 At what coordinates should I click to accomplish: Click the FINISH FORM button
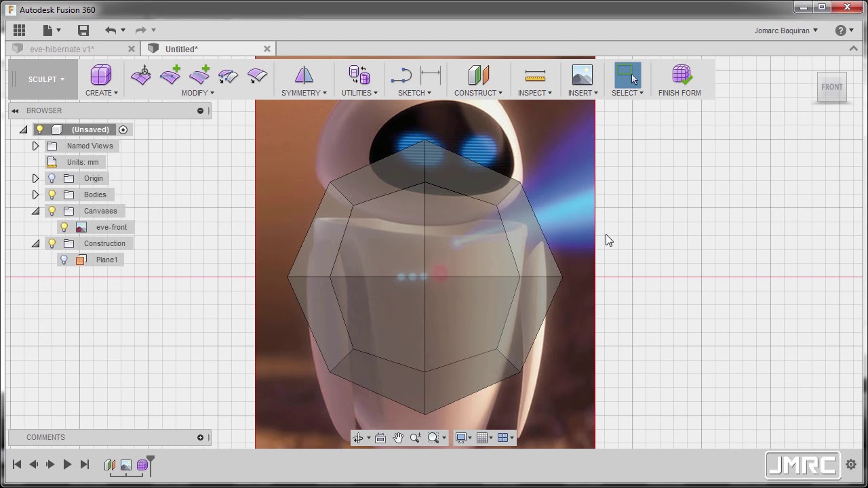(679, 93)
